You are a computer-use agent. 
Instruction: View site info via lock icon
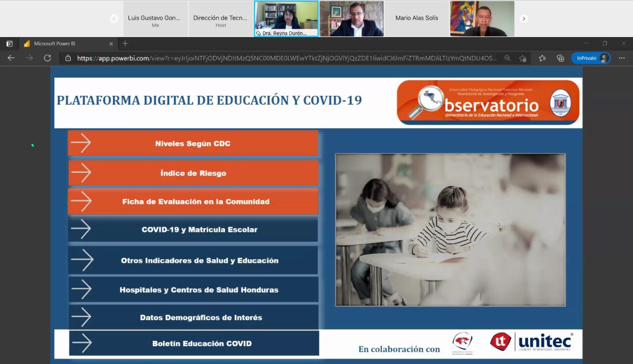[68, 58]
